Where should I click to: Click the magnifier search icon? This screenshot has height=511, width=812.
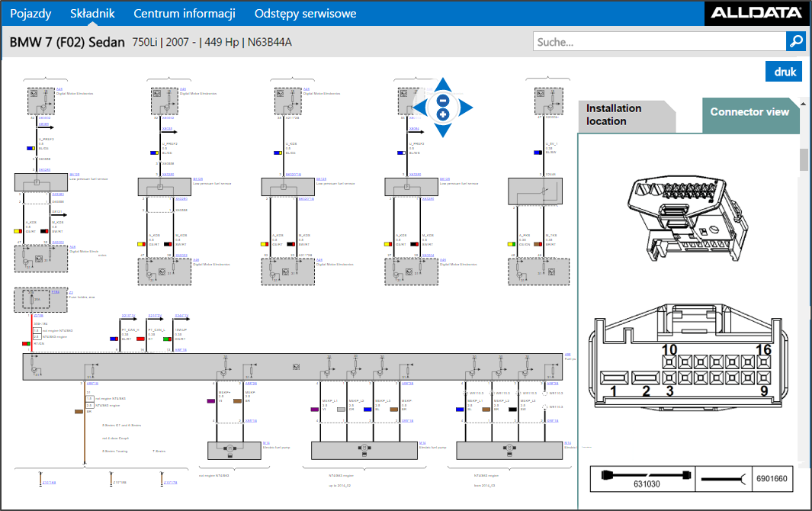[796, 41]
